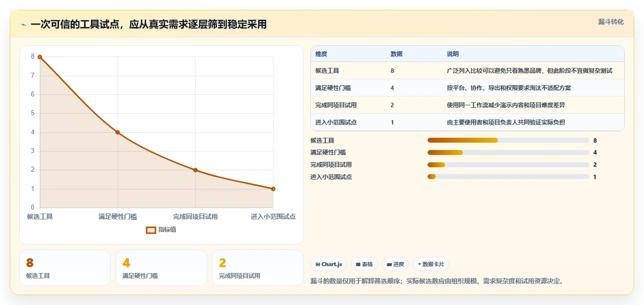Click the footer note starting 漏斗的数量仅用于
The image size is (644, 305).
pyautogui.click(x=437, y=281)
